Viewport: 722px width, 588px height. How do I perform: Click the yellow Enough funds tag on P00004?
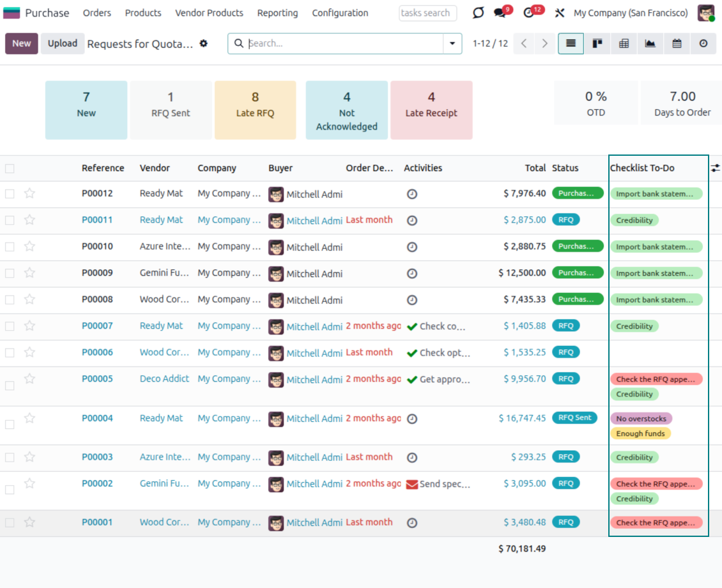tap(640, 433)
